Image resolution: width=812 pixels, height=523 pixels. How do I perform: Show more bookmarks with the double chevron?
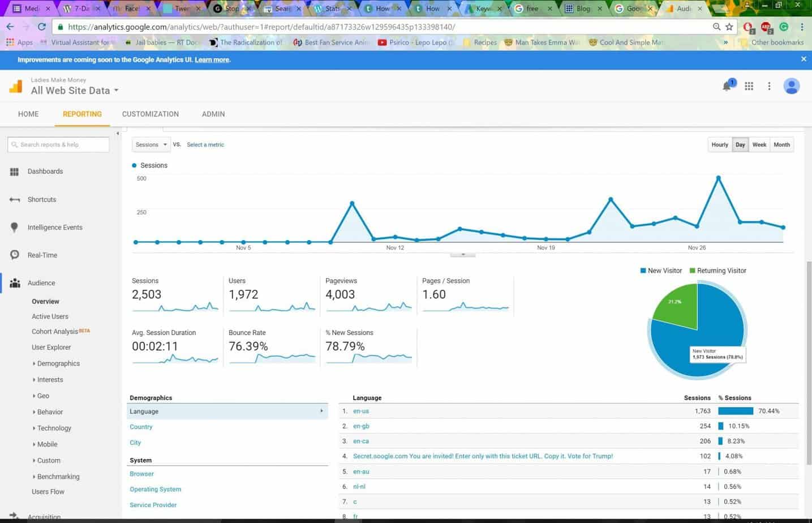pos(725,42)
